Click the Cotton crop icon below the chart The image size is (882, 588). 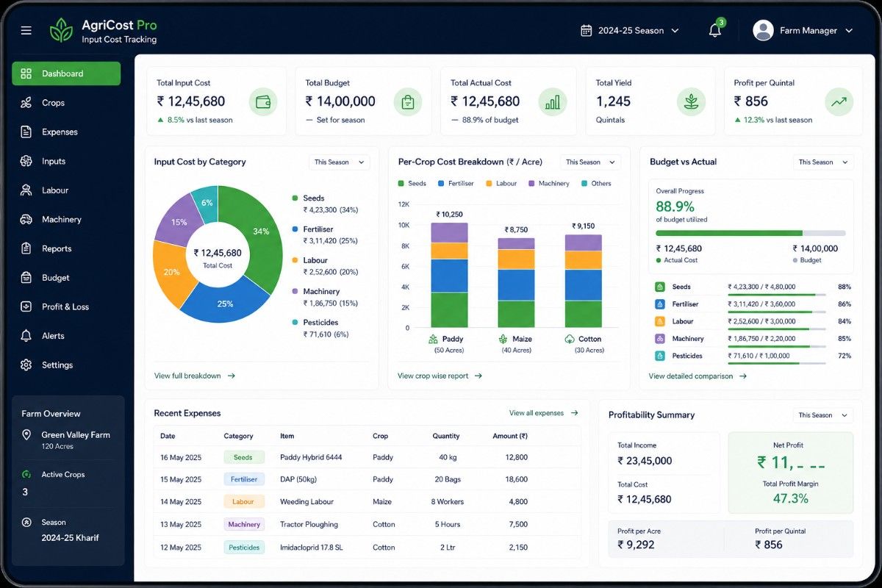tap(570, 340)
